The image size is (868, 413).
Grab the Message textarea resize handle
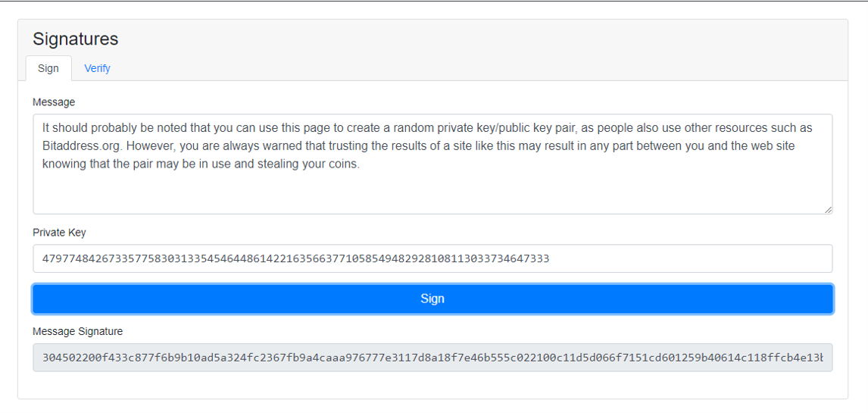(x=828, y=209)
